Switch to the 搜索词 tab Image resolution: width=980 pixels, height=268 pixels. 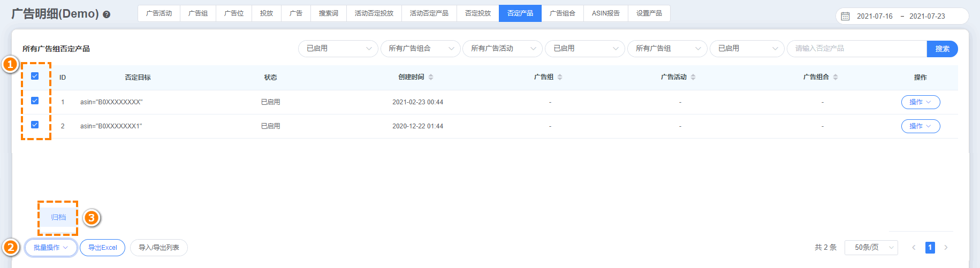pyautogui.click(x=328, y=13)
